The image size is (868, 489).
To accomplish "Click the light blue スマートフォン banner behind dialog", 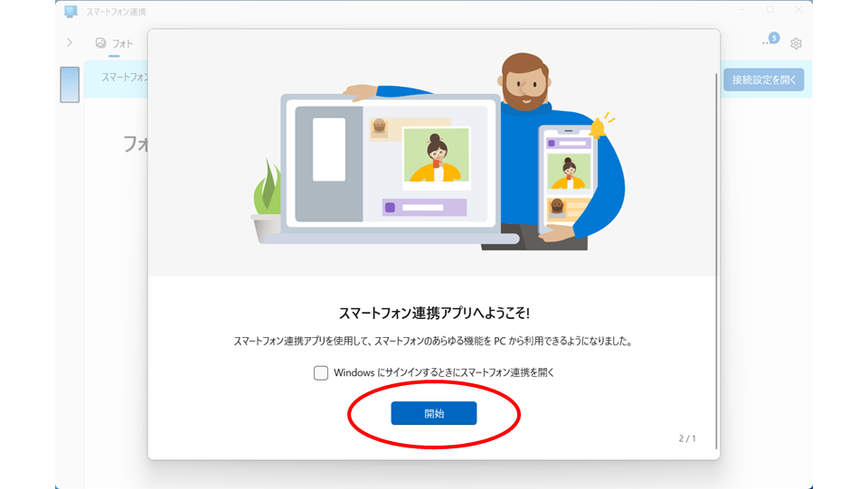I will coord(117,80).
